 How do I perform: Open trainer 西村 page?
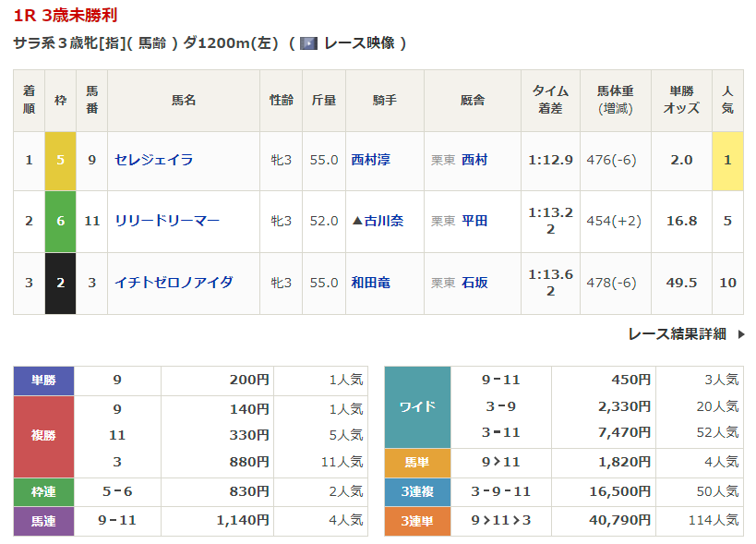(474, 160)
